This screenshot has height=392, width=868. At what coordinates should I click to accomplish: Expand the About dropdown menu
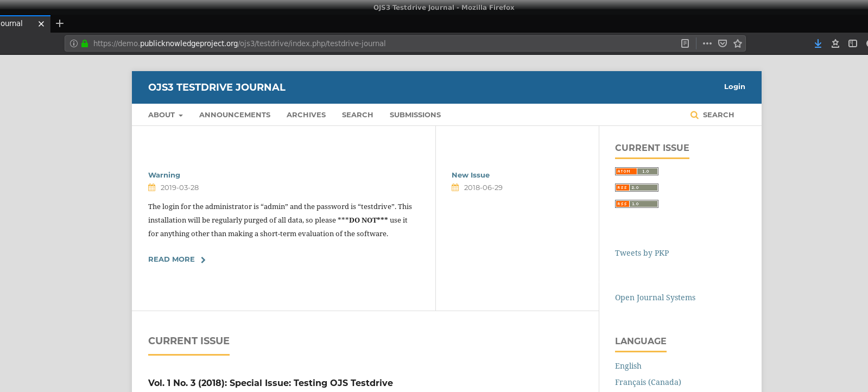[x=165, y=115]
